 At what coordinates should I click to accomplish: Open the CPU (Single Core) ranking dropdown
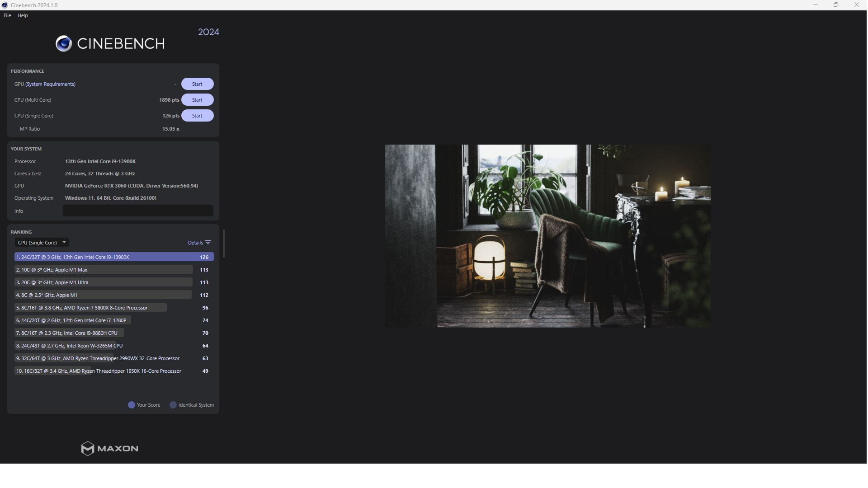pos(42,243)
